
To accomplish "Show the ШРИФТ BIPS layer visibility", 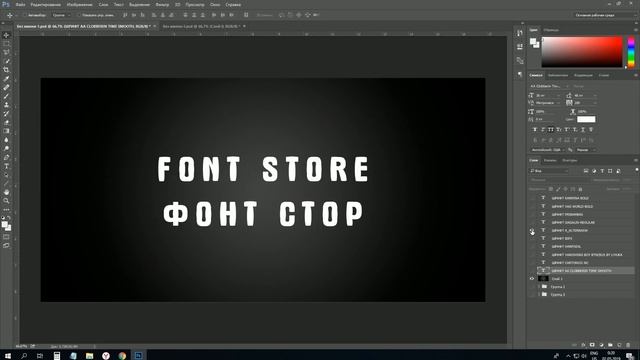I will click(532, 238).
